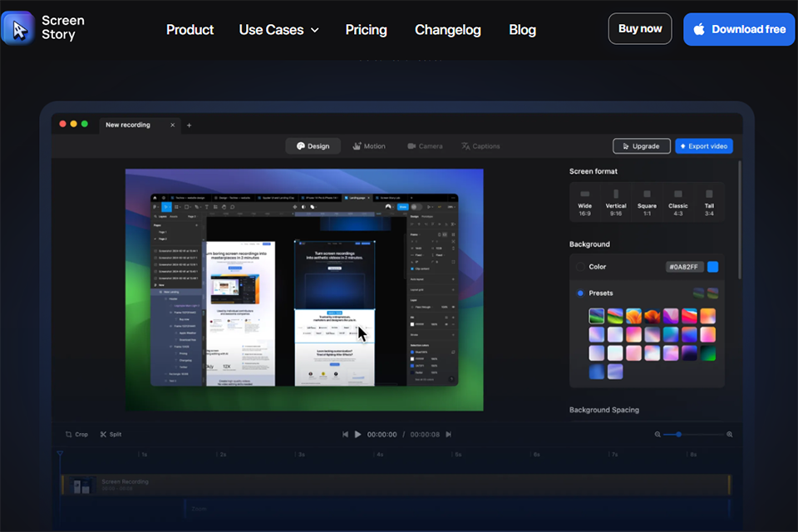Select the Screen Recording clip on the timeline

tap(396, 485)
